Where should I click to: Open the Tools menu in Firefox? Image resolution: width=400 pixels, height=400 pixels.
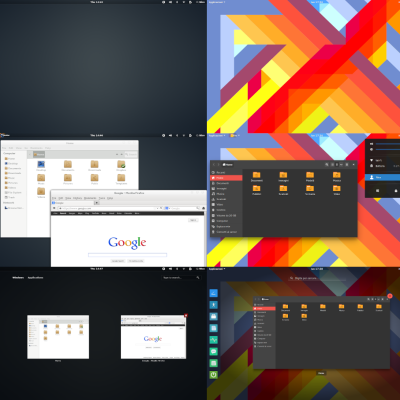(102, 198)
